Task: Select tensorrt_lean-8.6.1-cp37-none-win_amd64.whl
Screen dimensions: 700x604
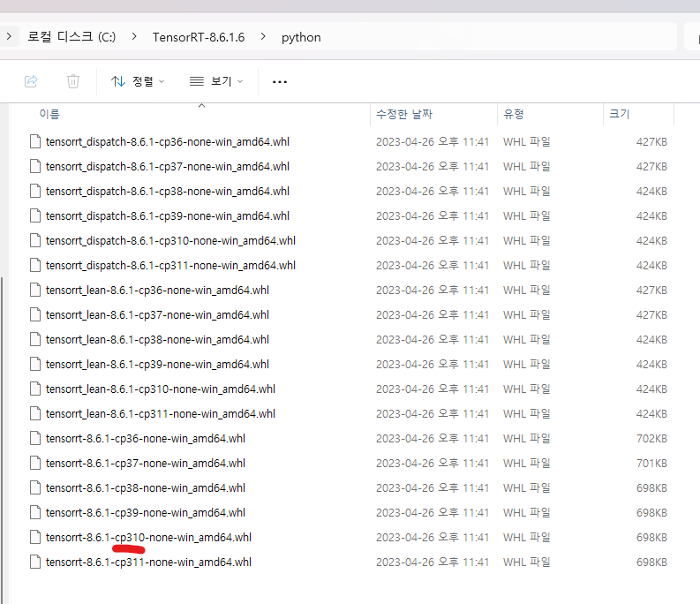Action: [158, 314]
